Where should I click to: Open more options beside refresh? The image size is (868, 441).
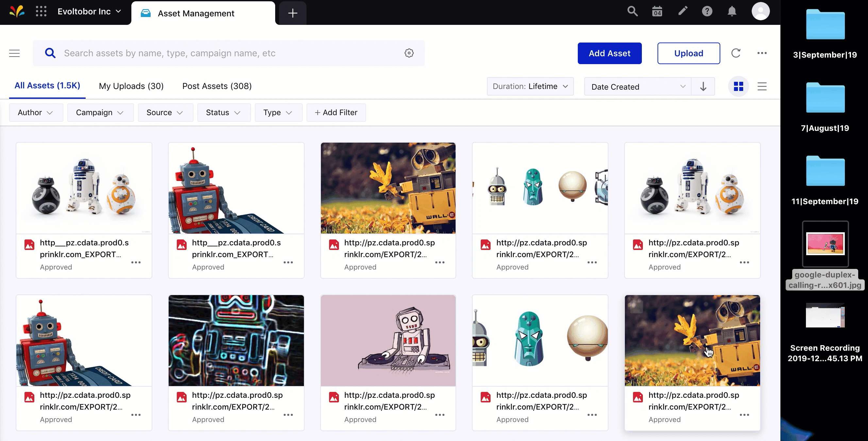point(762,53)
